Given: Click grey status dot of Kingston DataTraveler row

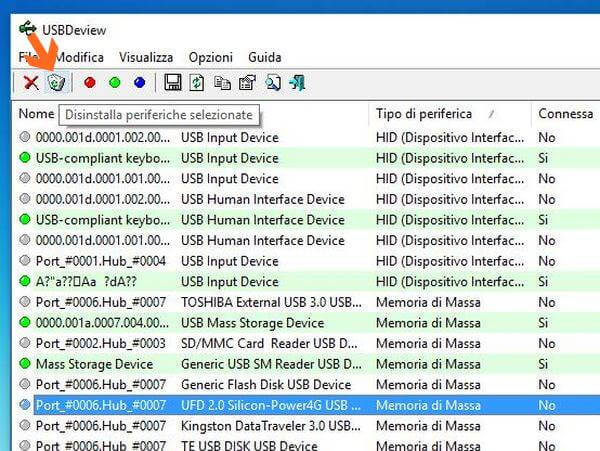Looking at the screenshot, I should pyautogui.click(x=25, y=425).
